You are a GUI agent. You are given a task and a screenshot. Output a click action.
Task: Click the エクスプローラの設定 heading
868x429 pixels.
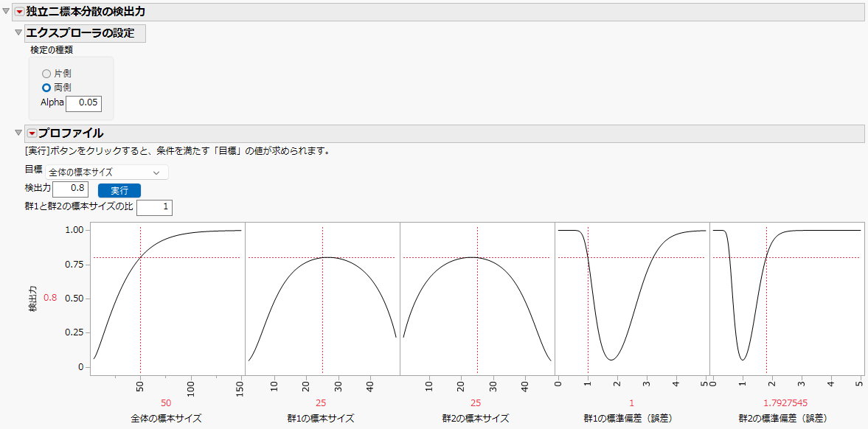point(81,33)
